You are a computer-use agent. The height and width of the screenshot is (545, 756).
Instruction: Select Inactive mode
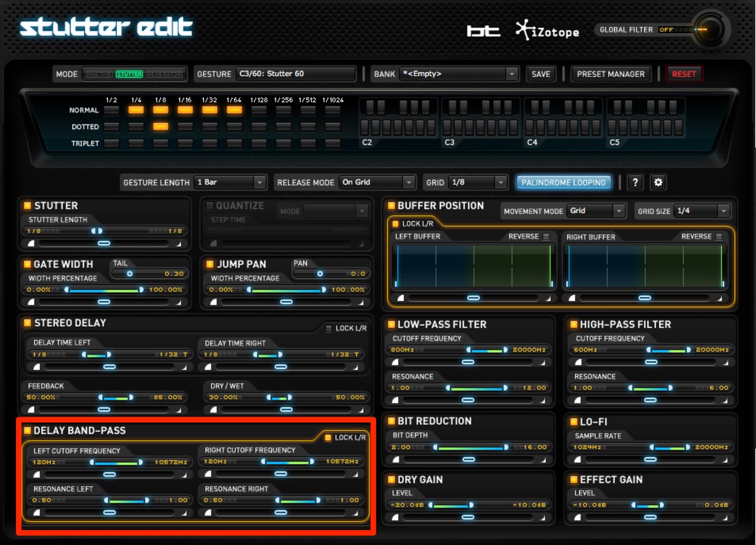99,74
